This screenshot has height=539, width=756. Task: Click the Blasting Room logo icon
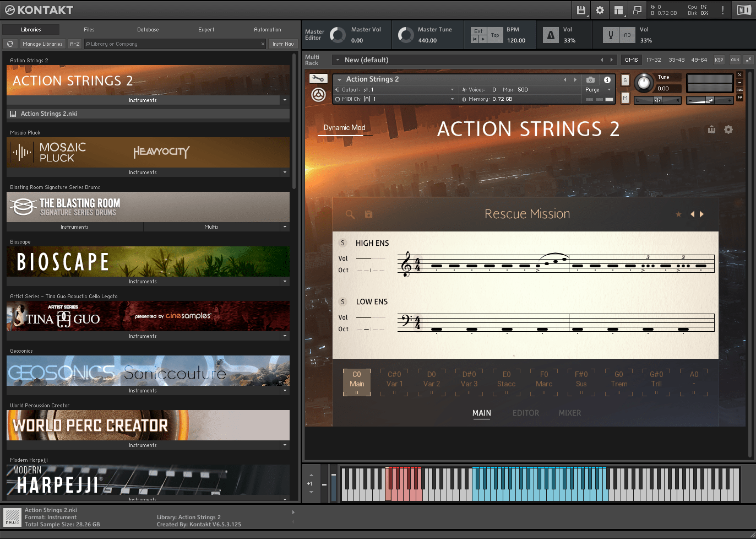(23, 207)
